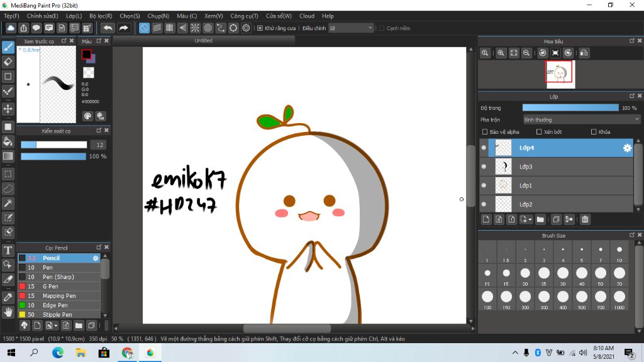Click the Redo arrow in toolbar
Image resolution: width=644 pixels, height=362 pixels.
123,28
